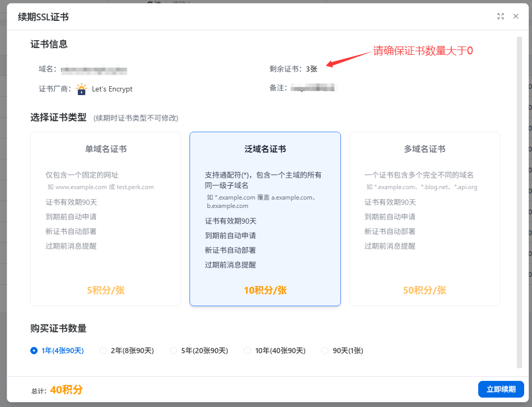Select the 泛域名证书 card
532x407 pixels.
coord(265,218)
